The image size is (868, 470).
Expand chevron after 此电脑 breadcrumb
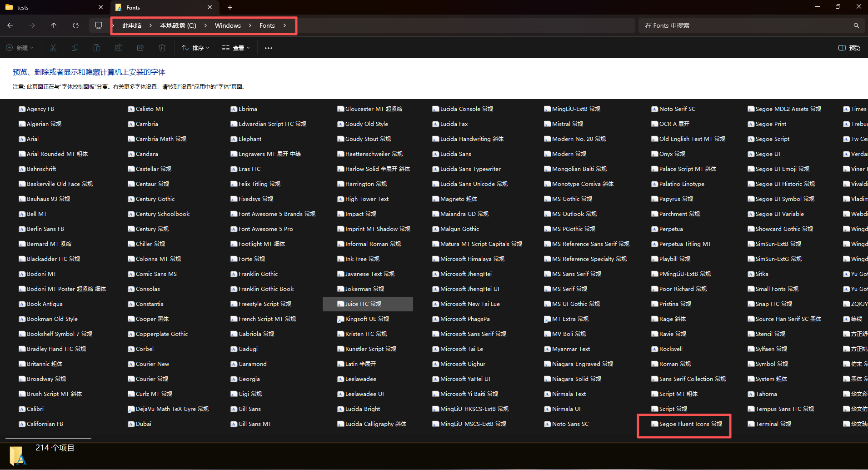pos(150,25)
